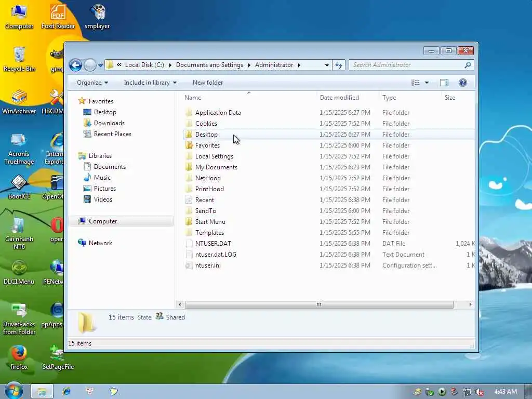This screenshot has width=532, height=399.
Task: Select Libraries in the navigation pane
Action: click(100, 156)
